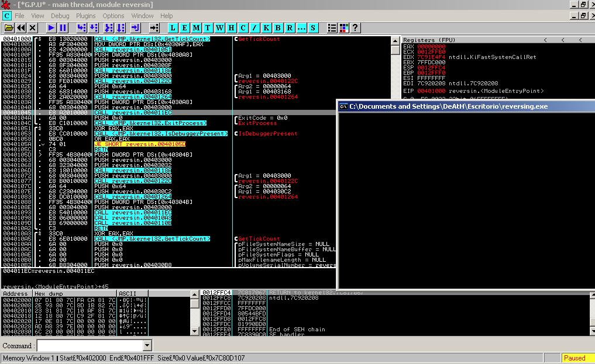
Task: Click the ExitCode = 0x0 comment
Action: pos(263,118)
